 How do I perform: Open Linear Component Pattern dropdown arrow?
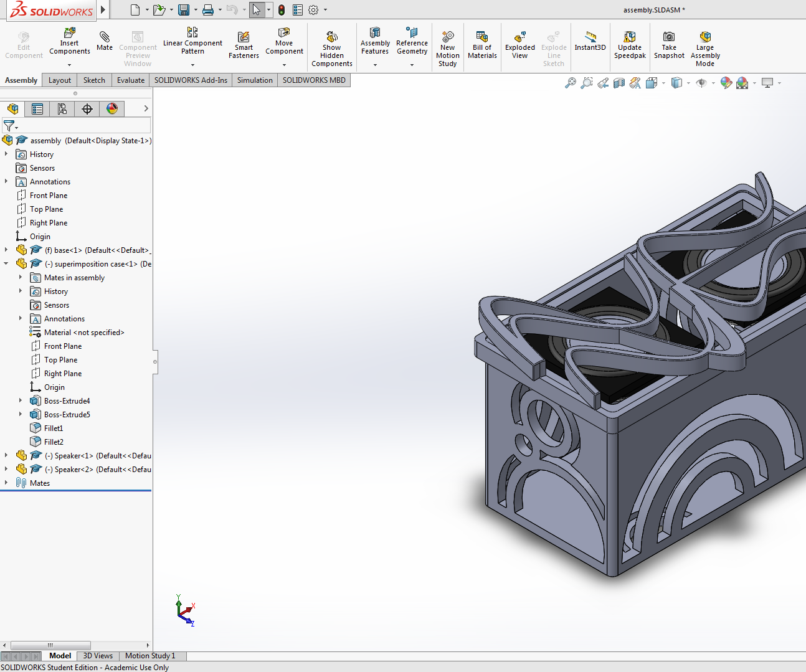click(192, 65)
